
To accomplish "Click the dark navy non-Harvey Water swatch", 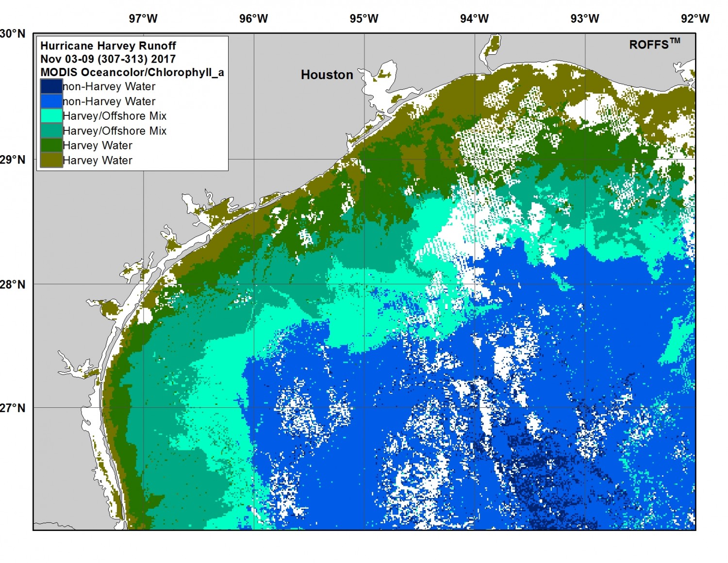I will point(51,86).
